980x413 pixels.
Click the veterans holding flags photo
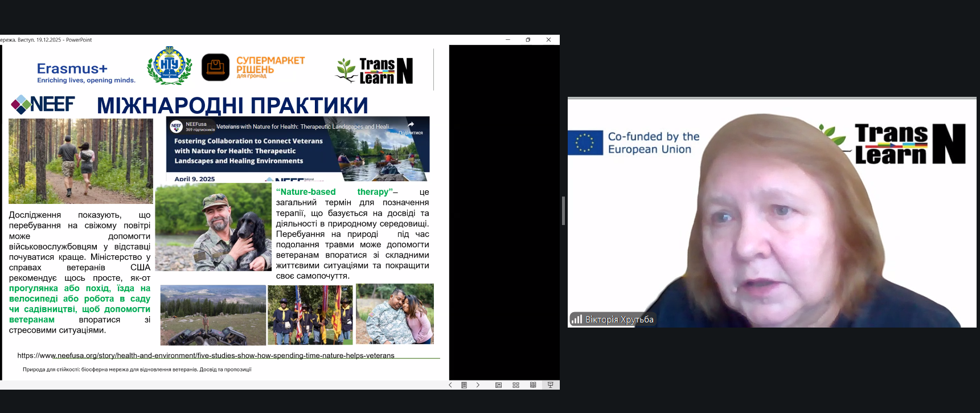[310, 315]
